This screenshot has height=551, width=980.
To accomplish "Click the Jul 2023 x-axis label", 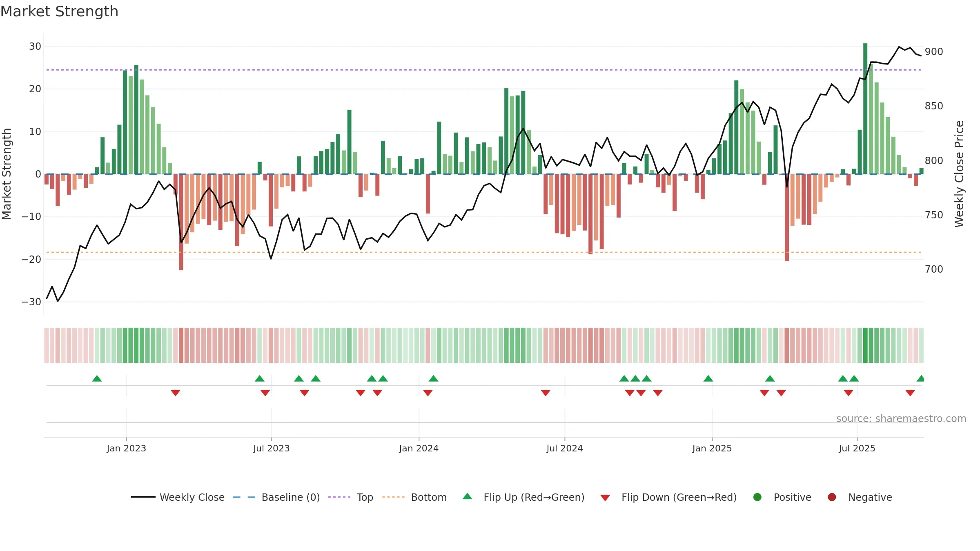I will click(272, 448).
